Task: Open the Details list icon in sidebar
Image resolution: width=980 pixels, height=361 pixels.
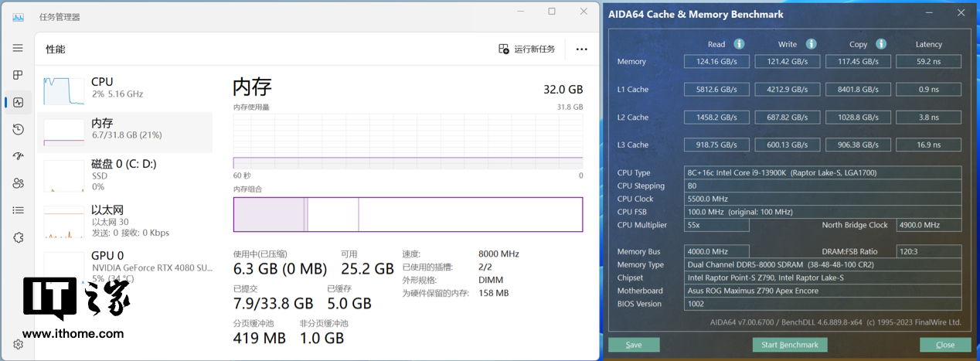Action: pos(18,210)
